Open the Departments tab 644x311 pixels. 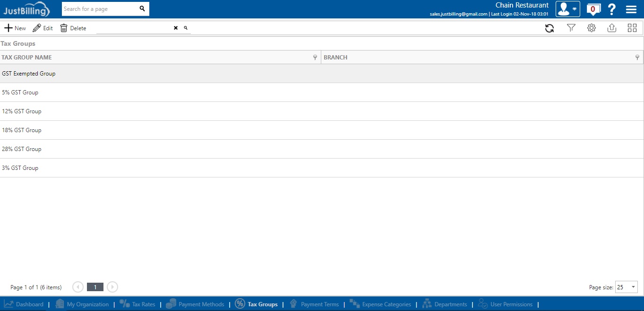click(x=445, y=304)
